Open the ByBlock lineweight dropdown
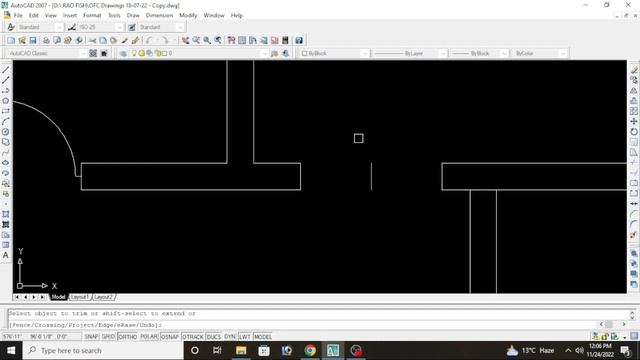 pos(479,53)
